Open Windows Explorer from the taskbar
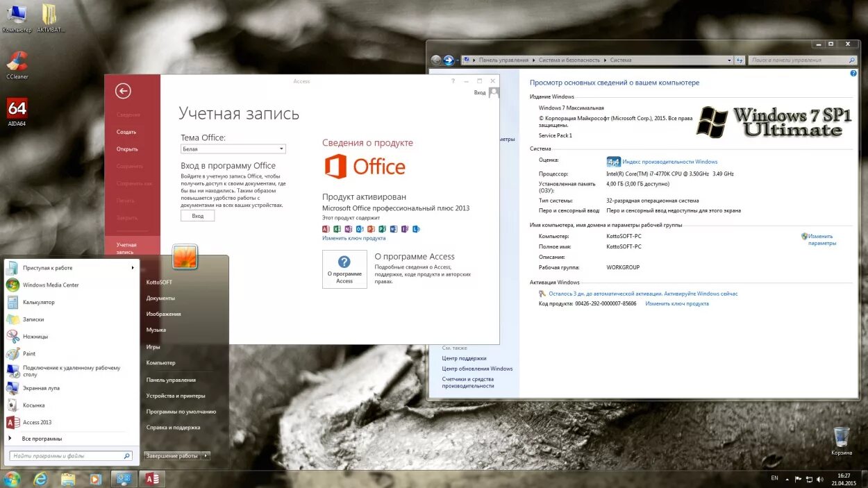The width and height of the screenshot is (868, 488). tap(67, 478)
